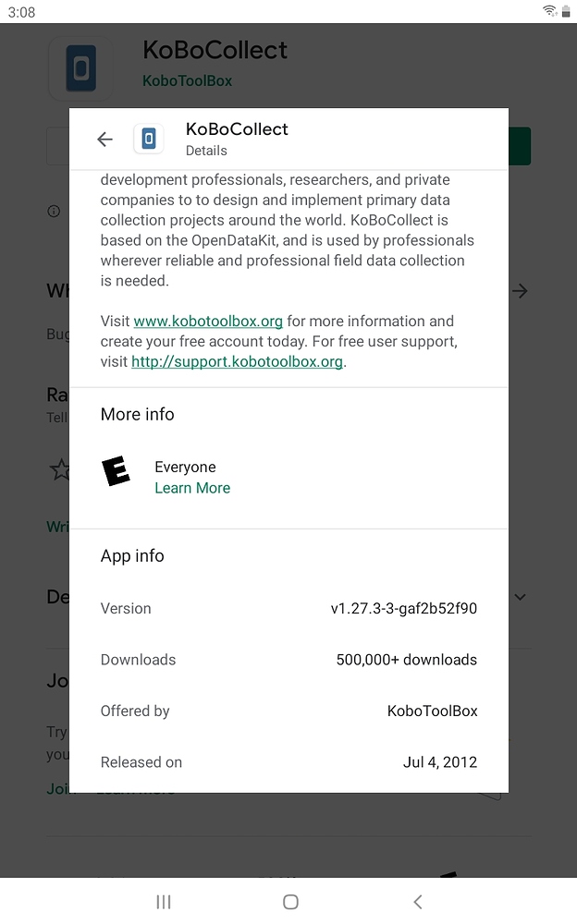Tap the back arrow in the Details header
Viewport: 577px width, 924px height.
(104, 139)
